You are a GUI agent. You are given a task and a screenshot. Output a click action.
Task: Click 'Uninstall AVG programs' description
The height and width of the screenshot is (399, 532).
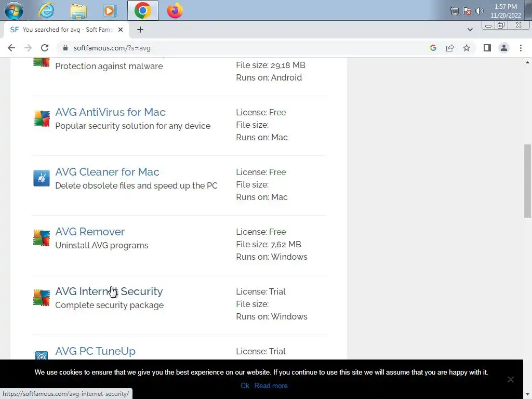[102, 245]
